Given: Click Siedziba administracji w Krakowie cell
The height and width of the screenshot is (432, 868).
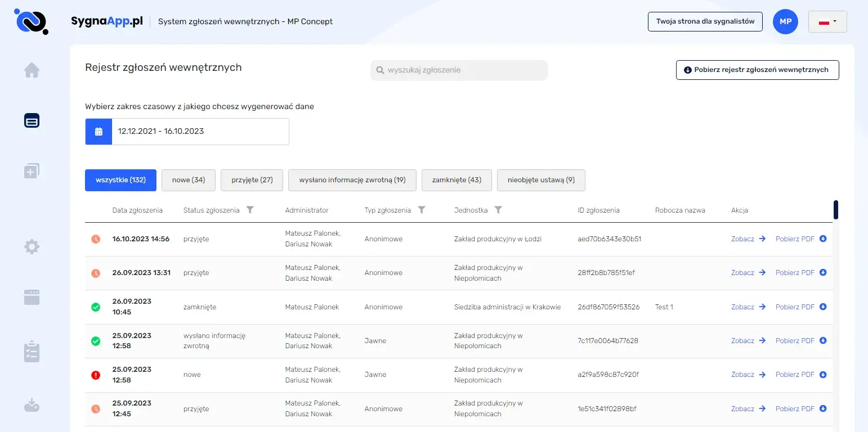Looking at the screenshot, I should point(507,307).
